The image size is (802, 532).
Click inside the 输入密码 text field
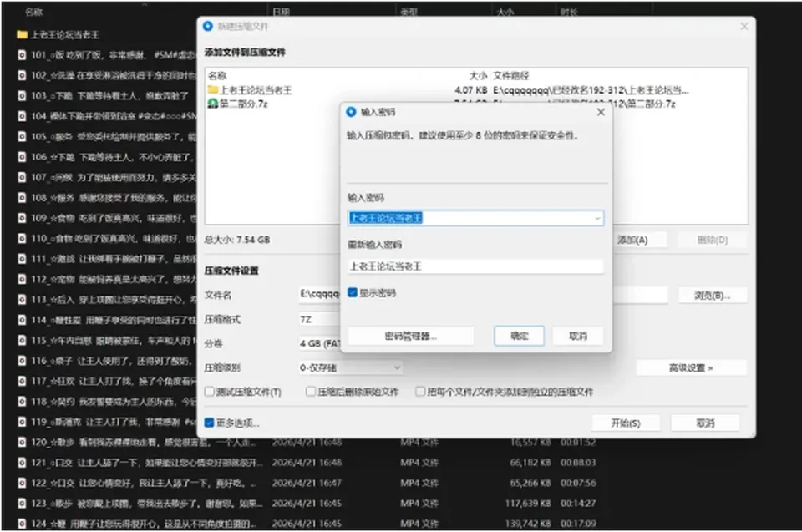tap(475, 219)
